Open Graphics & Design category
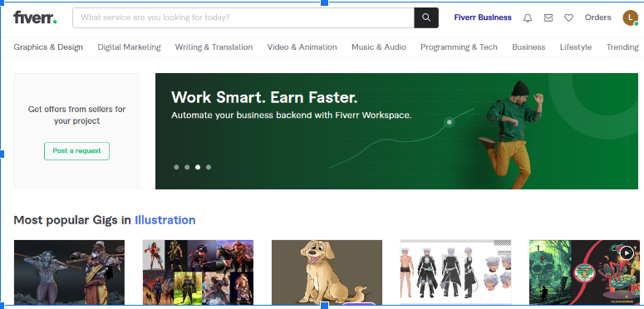Image resolution: width=644 pixels, height=309 pixels. pos(48,47)
